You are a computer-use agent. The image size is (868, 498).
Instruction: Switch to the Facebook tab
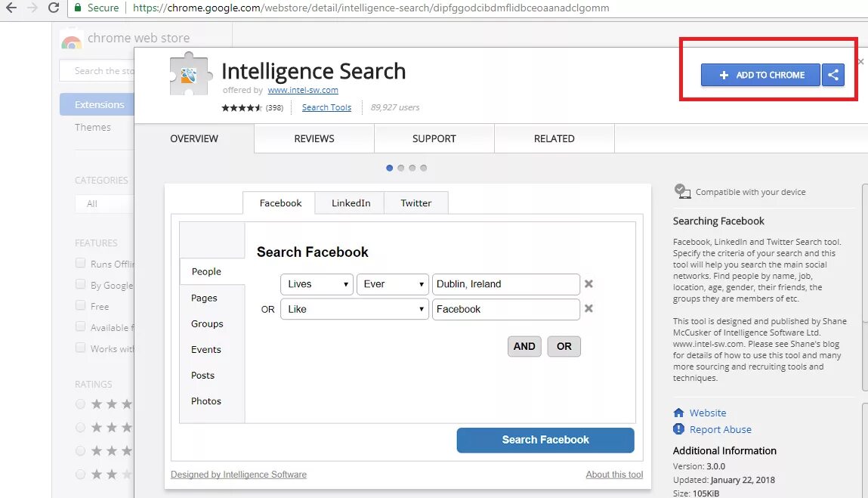280,203
